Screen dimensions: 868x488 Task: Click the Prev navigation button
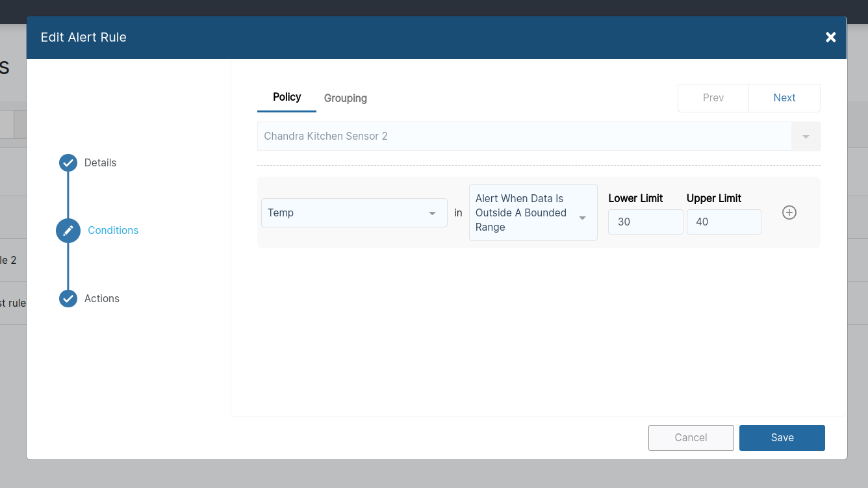tap(713, 97)
